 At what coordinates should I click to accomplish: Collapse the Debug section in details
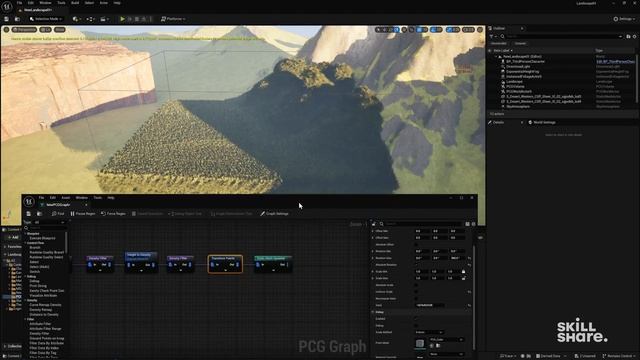tap(373, 312)
